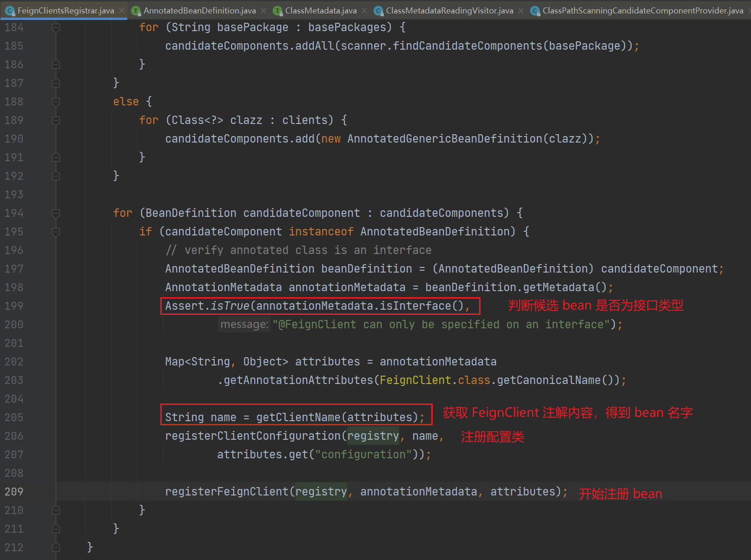
Task: Open the ClassMetadataReadingVisitor.java tab
Action: (x=449, y=10)
